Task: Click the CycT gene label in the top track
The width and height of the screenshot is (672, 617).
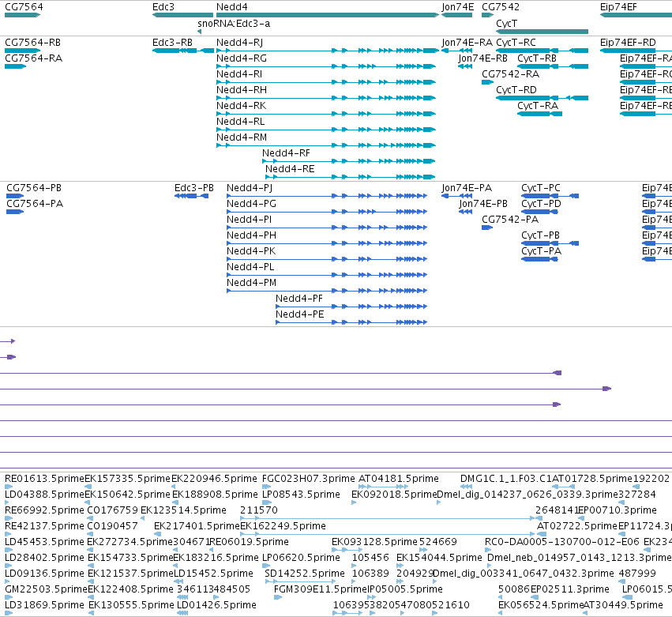Action: [x=507, y=24]
